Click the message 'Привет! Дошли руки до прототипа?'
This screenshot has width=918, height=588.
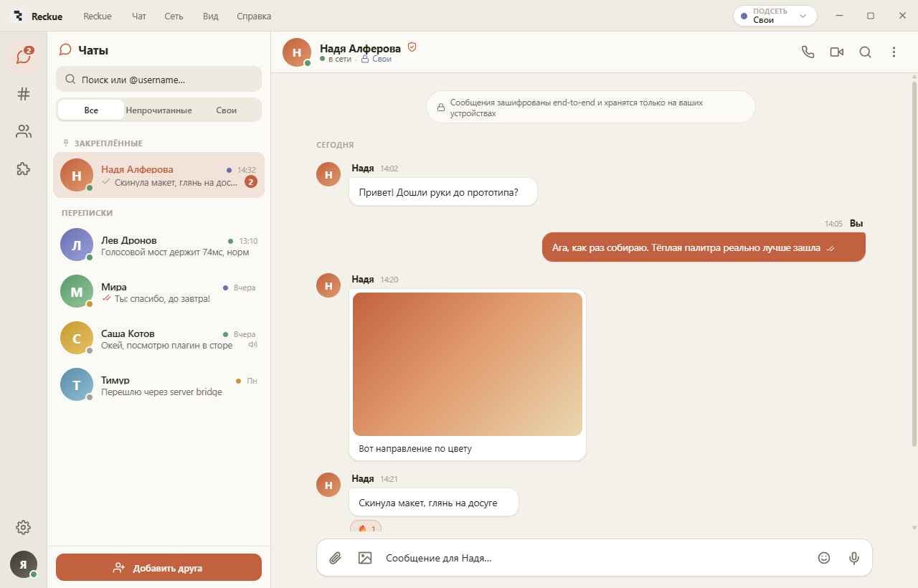click(443, 192)
